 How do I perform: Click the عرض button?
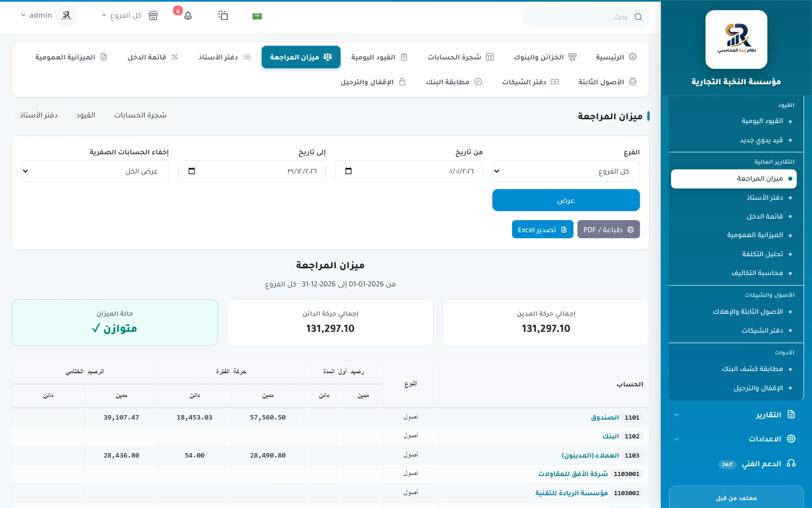point(566,200)
